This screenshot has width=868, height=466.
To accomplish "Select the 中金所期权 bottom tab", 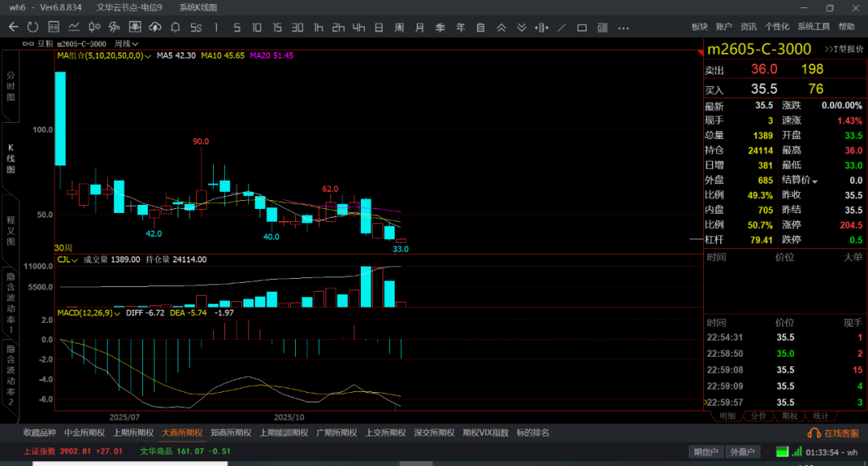I will [x=84, y=433].
